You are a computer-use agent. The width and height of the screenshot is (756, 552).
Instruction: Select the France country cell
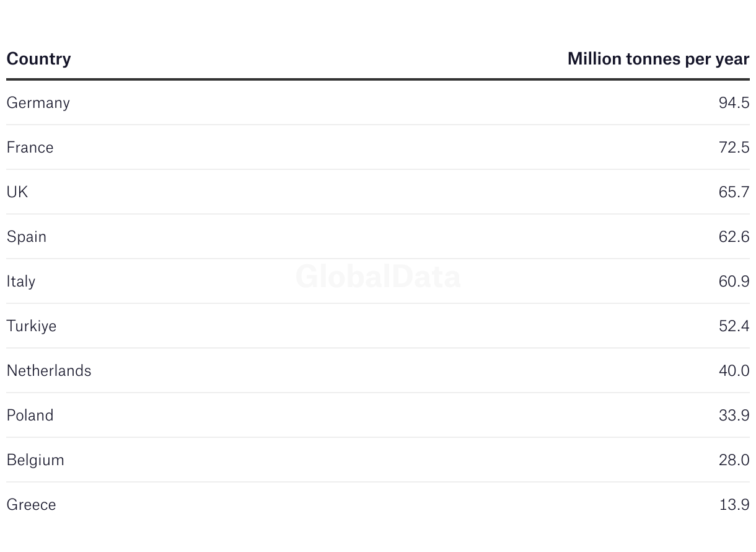click(x=30, y=147)
